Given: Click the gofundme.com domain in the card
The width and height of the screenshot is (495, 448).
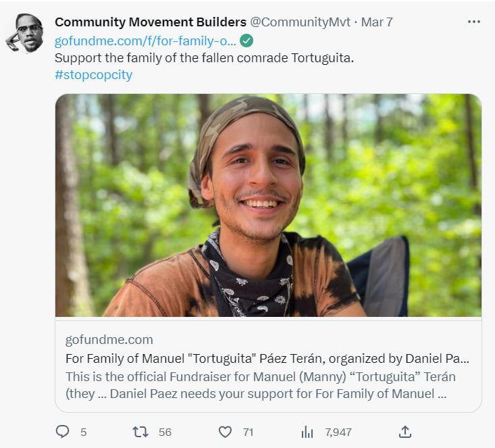Looking at the screenshot, I should 109,340.
